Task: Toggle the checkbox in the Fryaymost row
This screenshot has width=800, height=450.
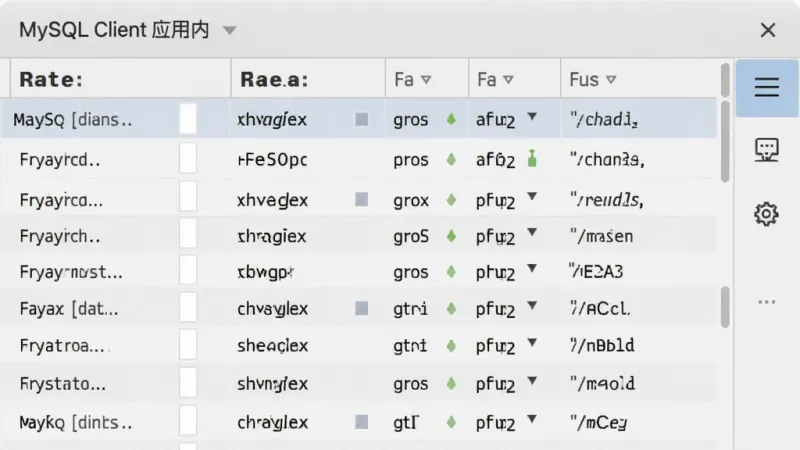Action: (x=188, y=270)
